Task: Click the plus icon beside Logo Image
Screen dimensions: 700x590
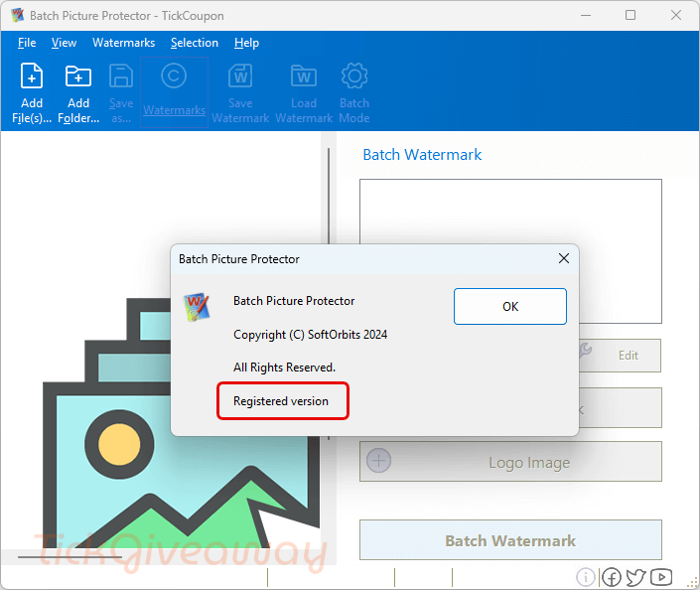Action: pos(378,461)
